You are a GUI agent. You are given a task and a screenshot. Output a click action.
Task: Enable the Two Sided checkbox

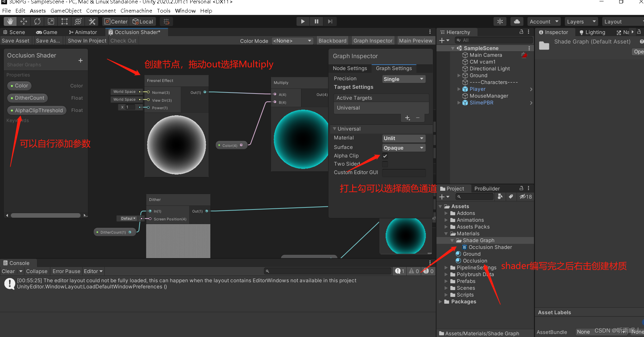point(385,164)
